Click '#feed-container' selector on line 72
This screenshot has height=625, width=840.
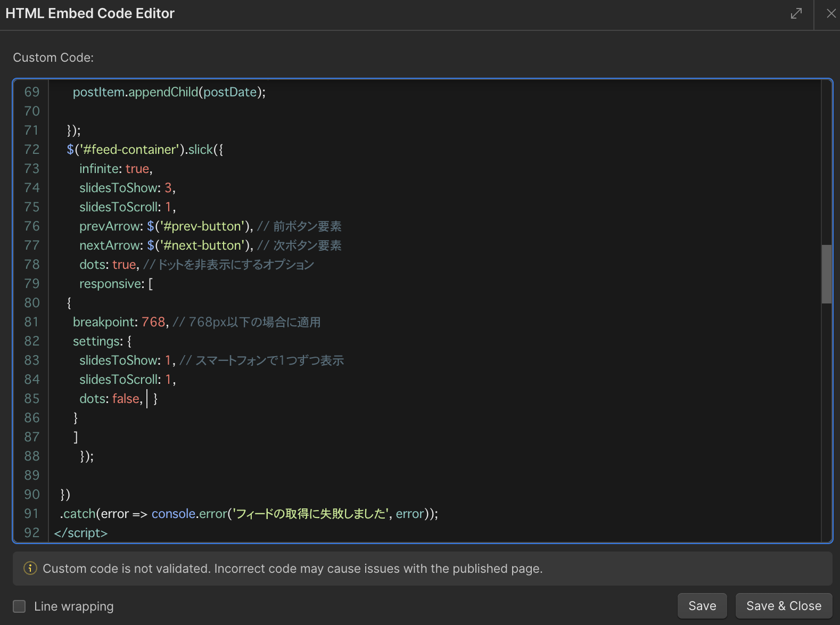coord(129,150)
